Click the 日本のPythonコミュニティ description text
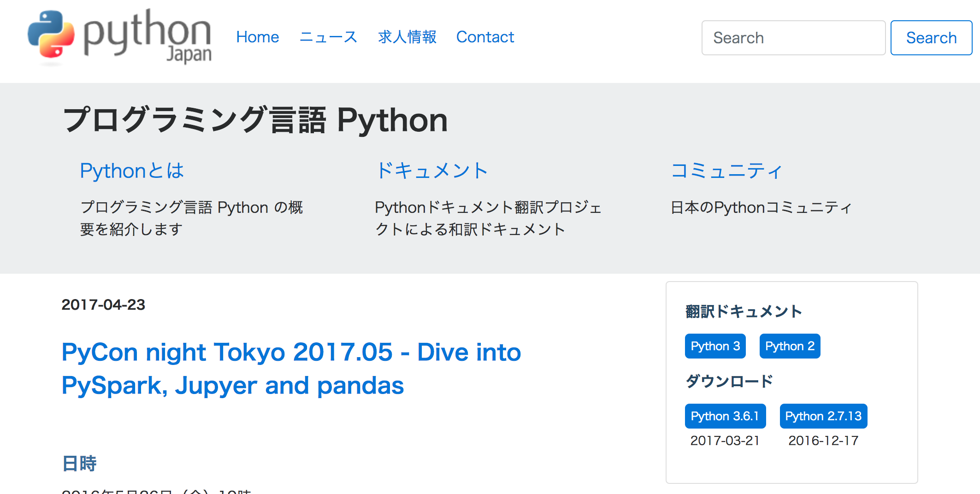The width and height of the screenshot is (980, 494). [761, 207]
